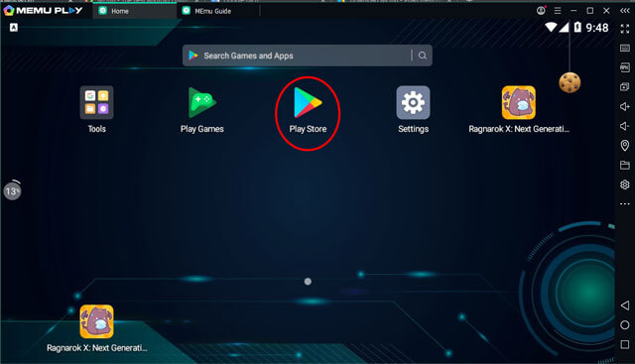Open the MEmu account profile icon
The image size is (635, 364).
(541, 11)
